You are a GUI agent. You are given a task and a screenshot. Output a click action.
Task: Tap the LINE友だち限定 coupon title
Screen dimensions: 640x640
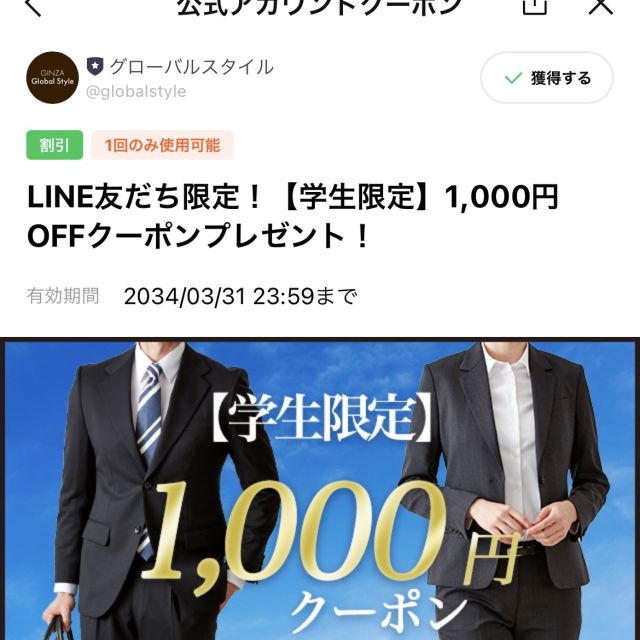(292, 216)
